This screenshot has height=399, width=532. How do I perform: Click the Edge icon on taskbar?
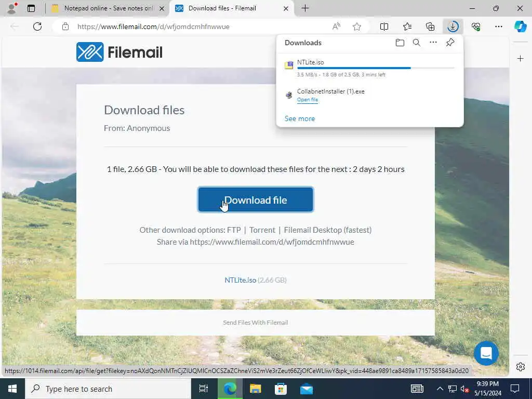tap(230, 389)
